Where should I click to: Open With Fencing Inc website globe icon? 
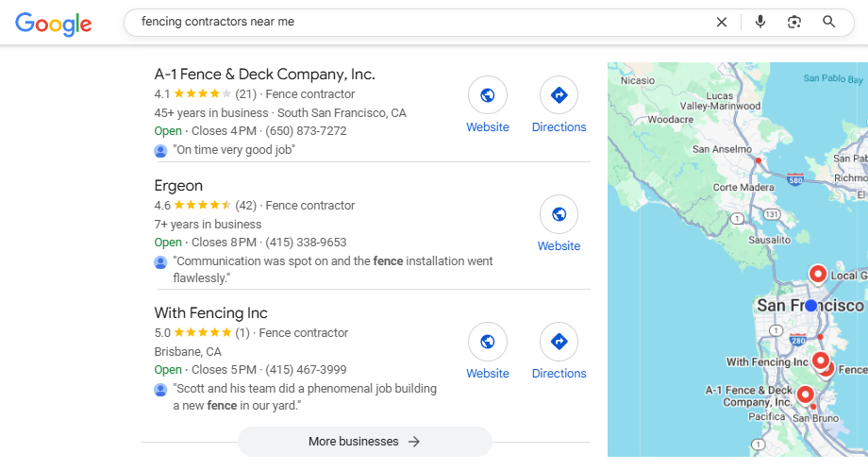(x=488, y=342)
